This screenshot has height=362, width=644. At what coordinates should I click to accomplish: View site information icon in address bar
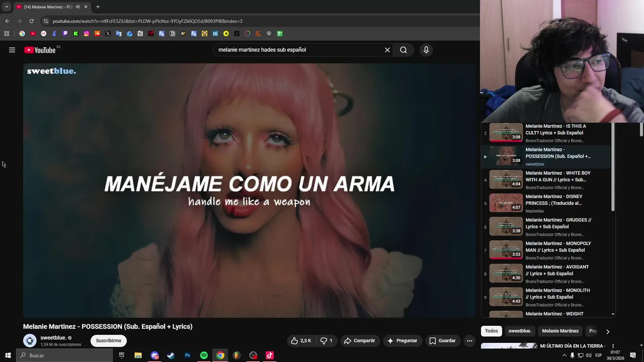[46, 21]
